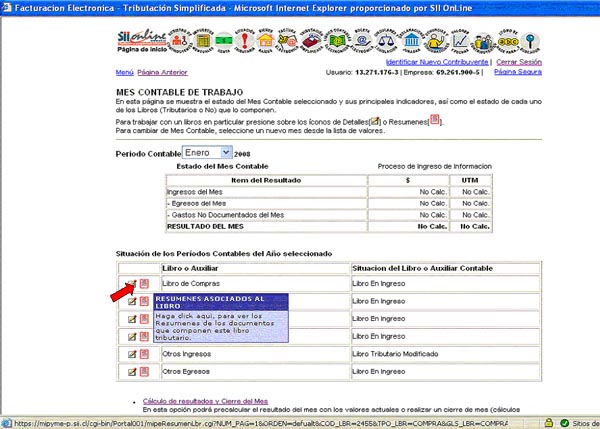Image resolution: width=600 pixels, height=429 pixels.
Task: Open the Situación Tributaria exclamation icon
Action: [x=245, y=40]
